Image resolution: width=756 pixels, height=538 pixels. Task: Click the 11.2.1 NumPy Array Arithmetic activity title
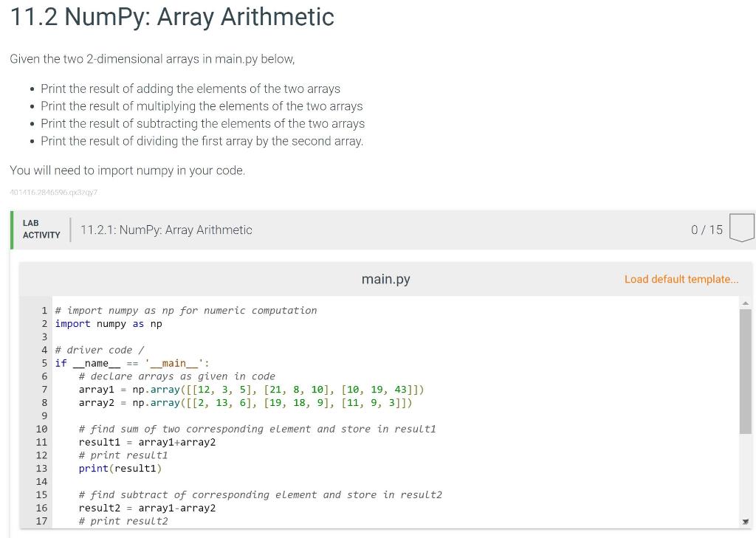(x=166, y=230)
